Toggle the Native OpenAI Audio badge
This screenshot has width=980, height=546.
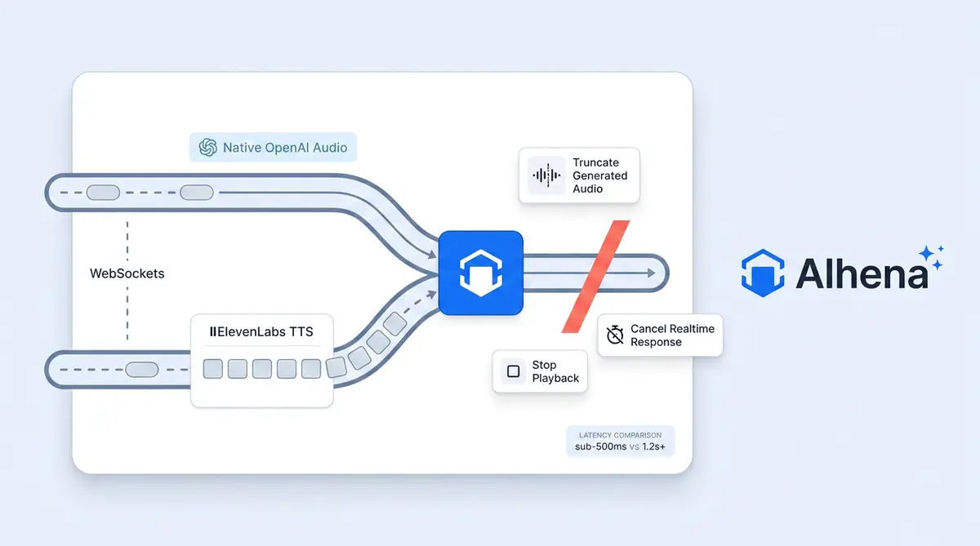273,148
